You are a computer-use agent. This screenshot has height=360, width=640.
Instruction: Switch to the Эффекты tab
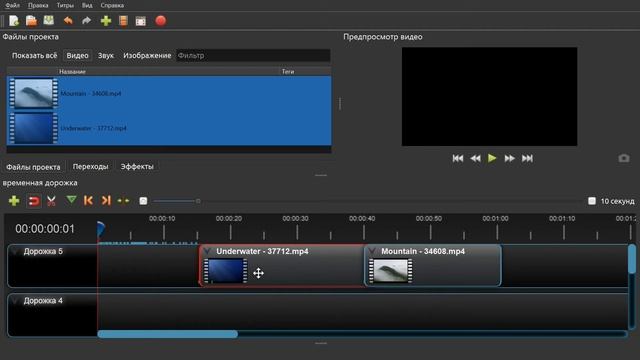137,167
